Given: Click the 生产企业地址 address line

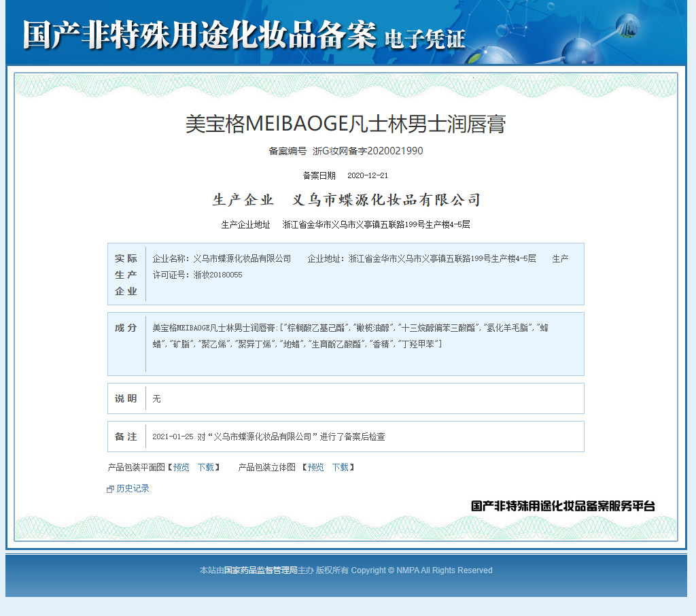Looking at the screenshot, I should click(345, 225).
